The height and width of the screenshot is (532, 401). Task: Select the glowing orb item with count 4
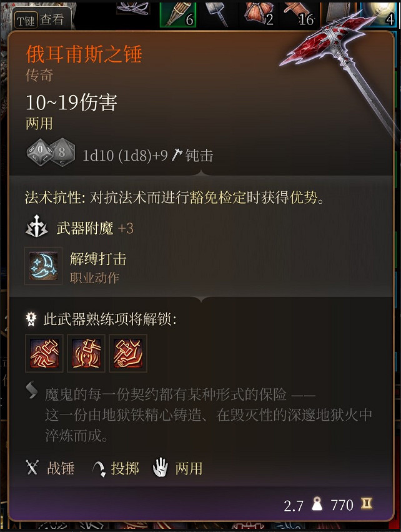[379, 14]
